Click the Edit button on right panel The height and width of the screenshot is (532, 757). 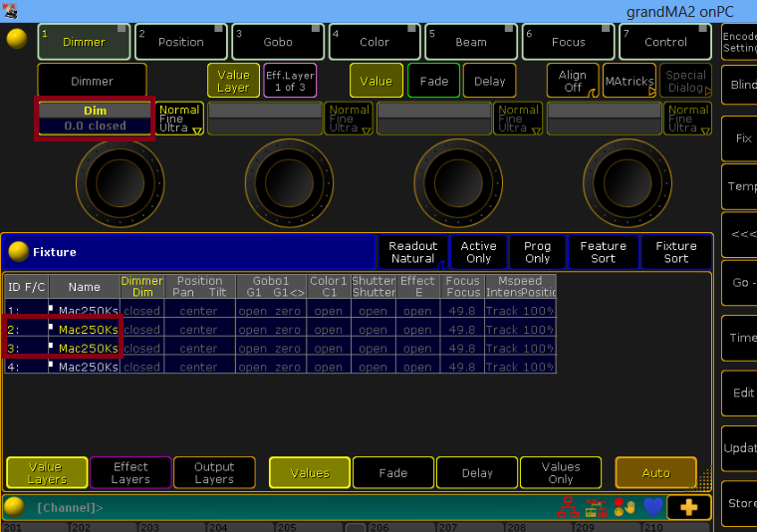pos(740,393)
